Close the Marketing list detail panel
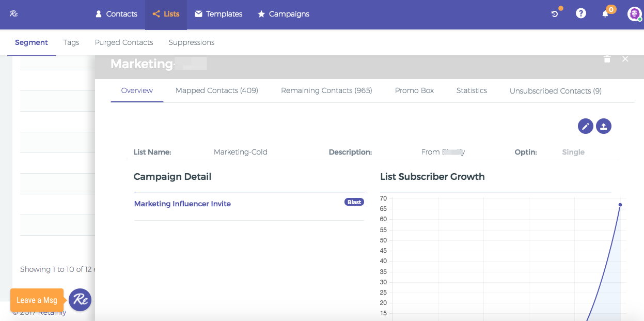Image resolution: width=644 pixels, height=321 pixels. tap(625, 59)
